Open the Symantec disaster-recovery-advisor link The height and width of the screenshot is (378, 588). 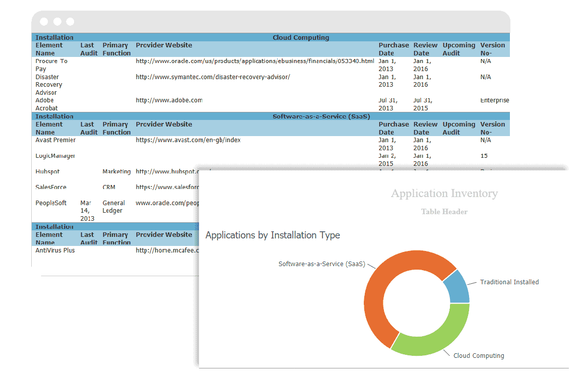pyautogui.click(x=213, y=77)
